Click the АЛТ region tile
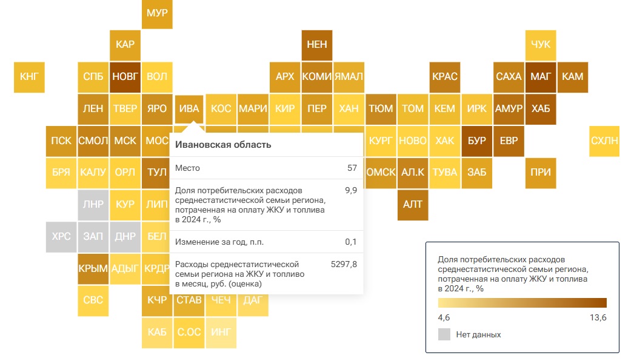This screenshot has height=364, width=634. (413, 204)
